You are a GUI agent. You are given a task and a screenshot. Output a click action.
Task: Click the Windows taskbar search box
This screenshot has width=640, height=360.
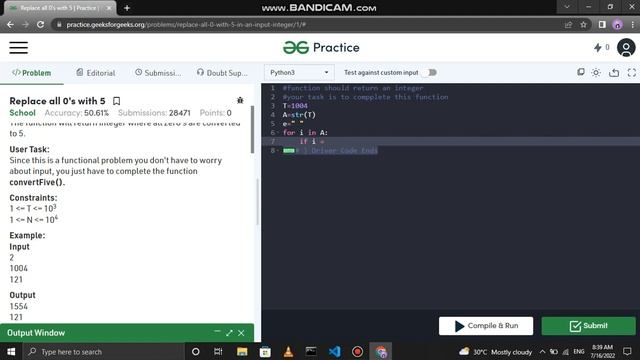104,351
